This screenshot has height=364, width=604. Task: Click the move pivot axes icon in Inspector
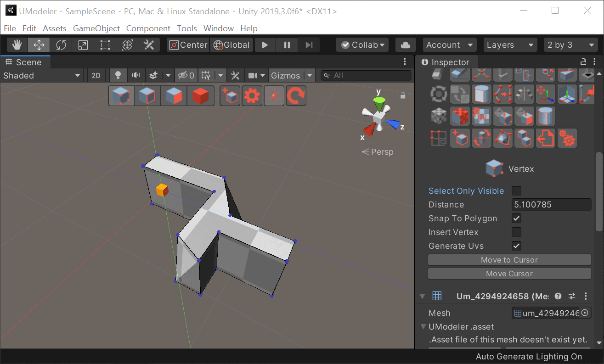click(546, 94)
